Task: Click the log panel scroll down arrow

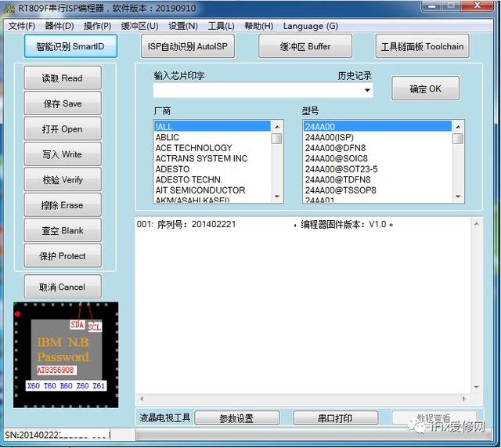Action: [x=477, y=387]
